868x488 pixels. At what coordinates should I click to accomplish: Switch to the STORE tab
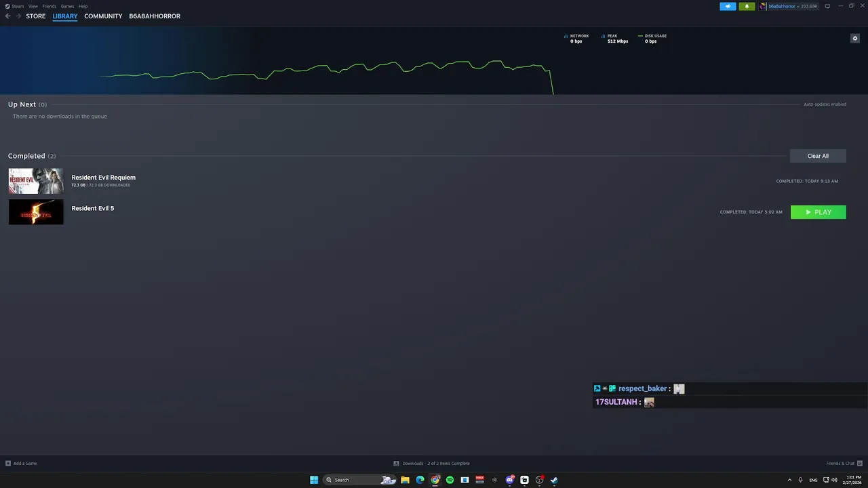point(36,16)
